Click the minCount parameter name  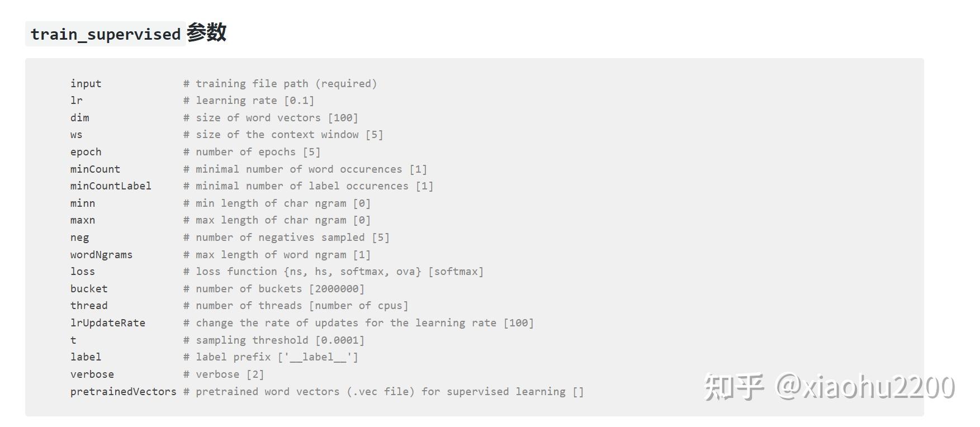[95, 169]
